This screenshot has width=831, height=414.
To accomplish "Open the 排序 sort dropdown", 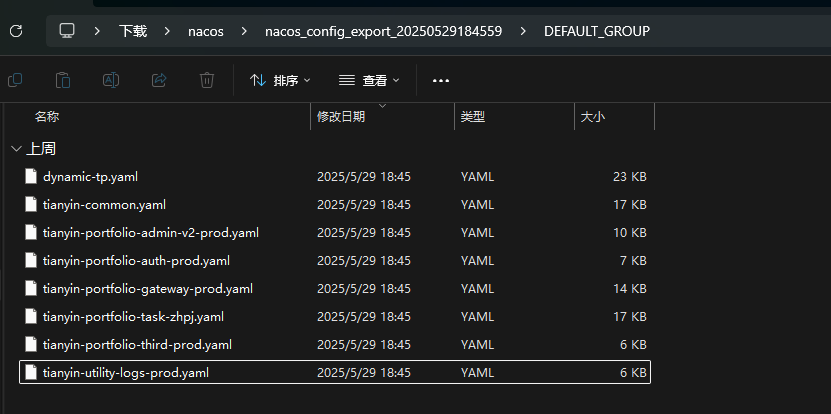I will (280, 80).
